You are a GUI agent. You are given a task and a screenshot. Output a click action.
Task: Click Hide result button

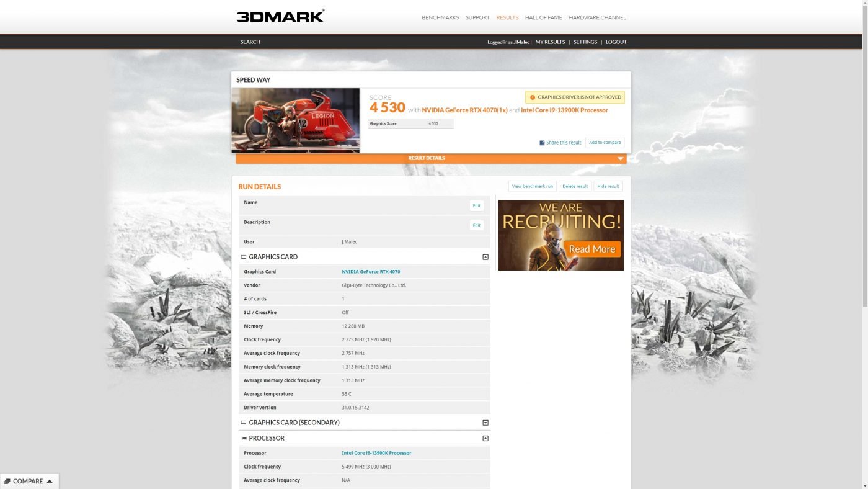click(x=608, y=186)
